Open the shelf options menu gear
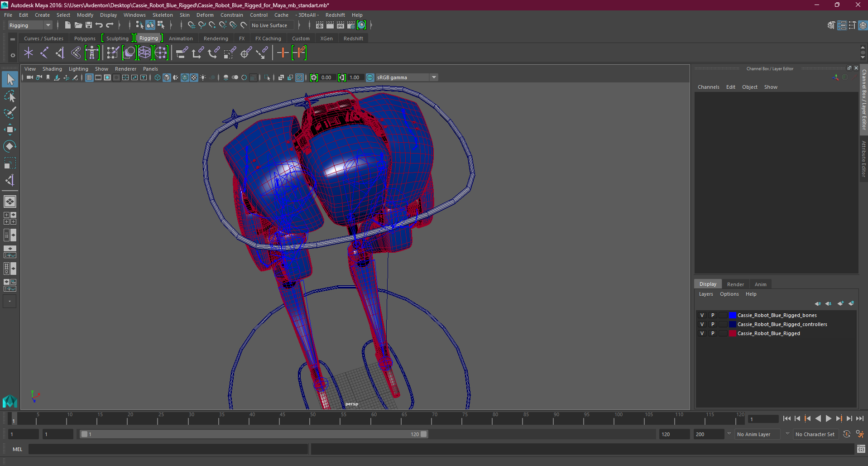 tap(13, 55)
